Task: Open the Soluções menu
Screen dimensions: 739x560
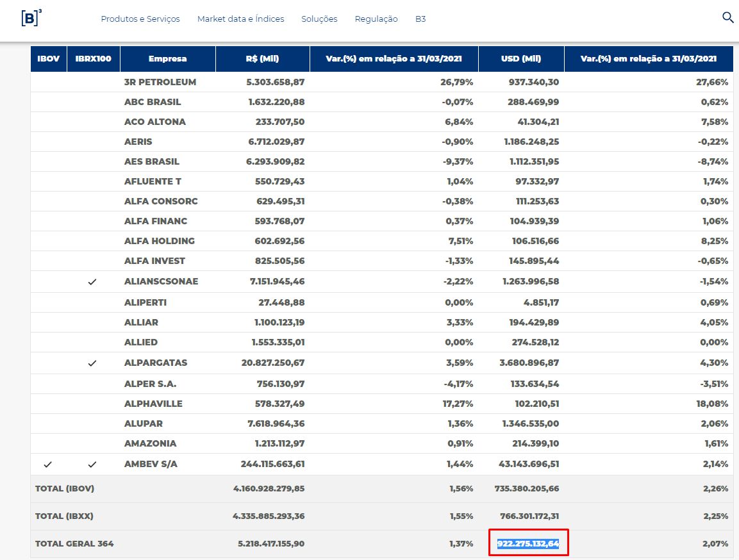Action: (320, 19)
